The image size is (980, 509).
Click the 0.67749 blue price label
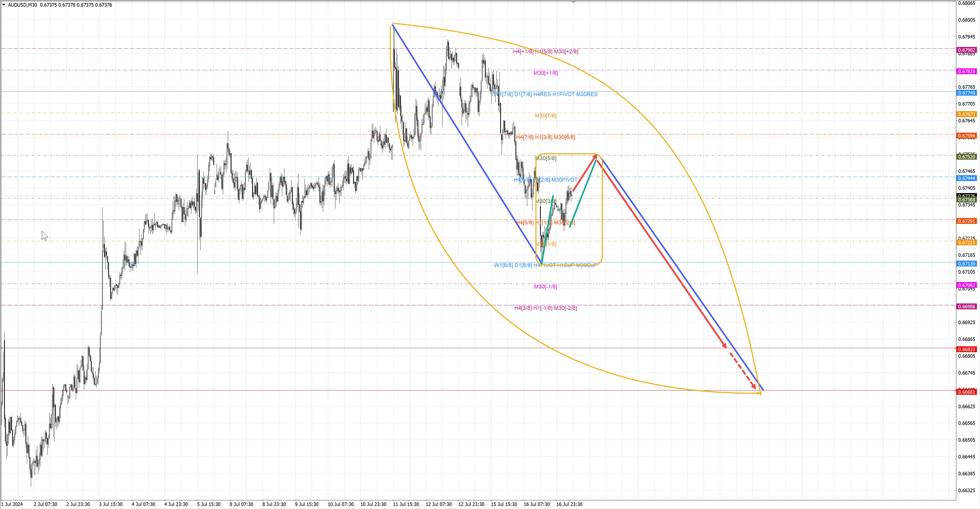tap(967, 93)
